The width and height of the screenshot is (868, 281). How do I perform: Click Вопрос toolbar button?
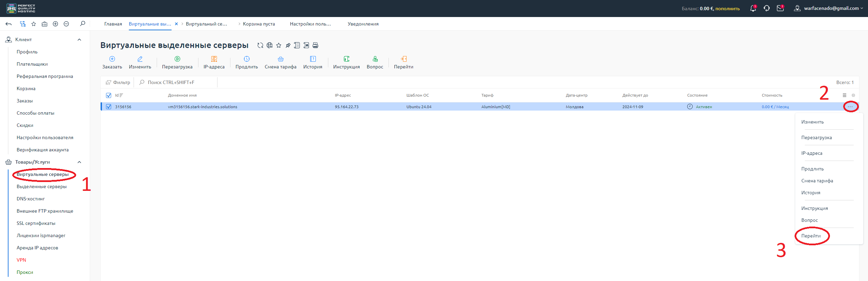[375, 63]
